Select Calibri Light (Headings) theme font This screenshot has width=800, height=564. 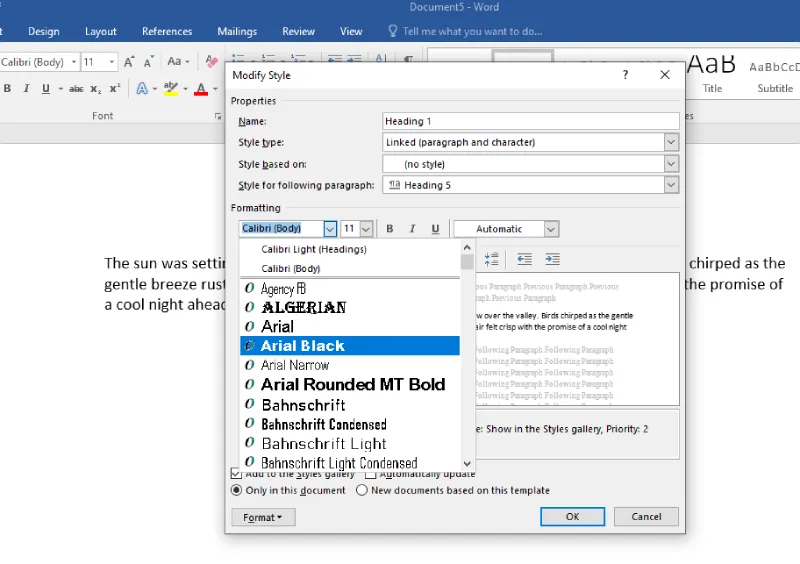click(x=350, y=249)
